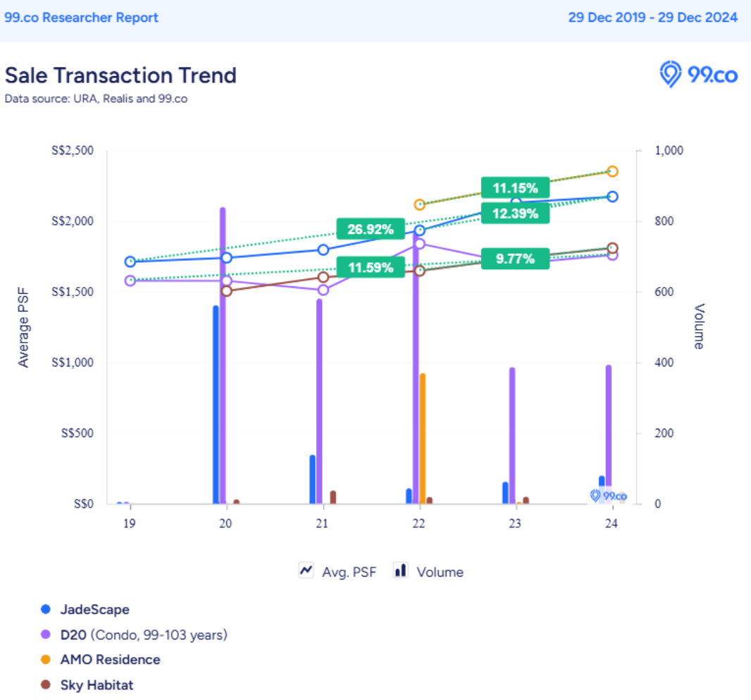Click the 12.39% growth badge

[x=515, y=214]
